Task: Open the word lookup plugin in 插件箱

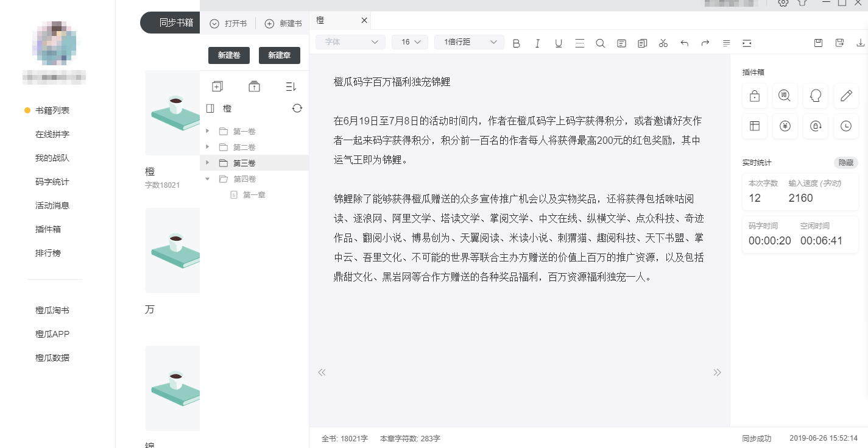Action: click(x=785, y=96)
